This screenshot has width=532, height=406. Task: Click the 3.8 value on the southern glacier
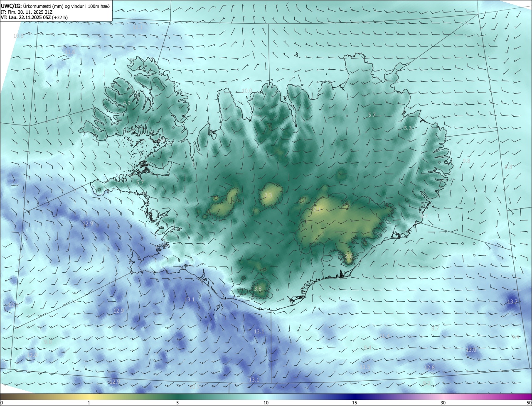258,289
